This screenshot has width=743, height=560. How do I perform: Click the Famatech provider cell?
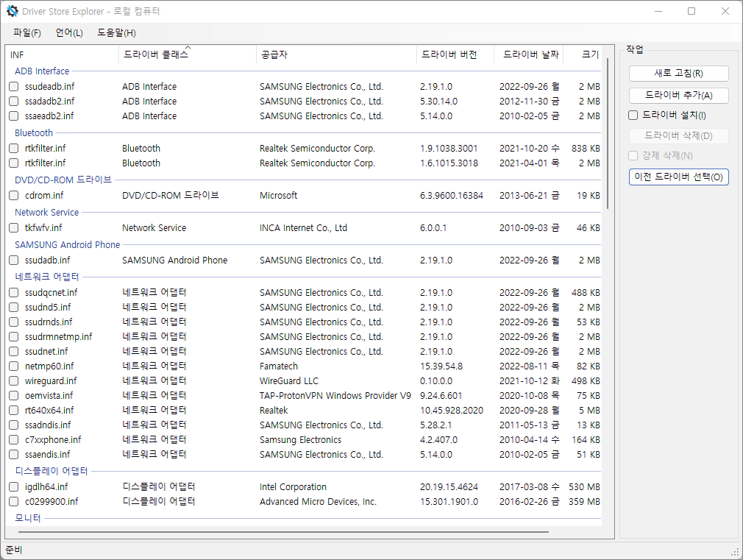279,366
